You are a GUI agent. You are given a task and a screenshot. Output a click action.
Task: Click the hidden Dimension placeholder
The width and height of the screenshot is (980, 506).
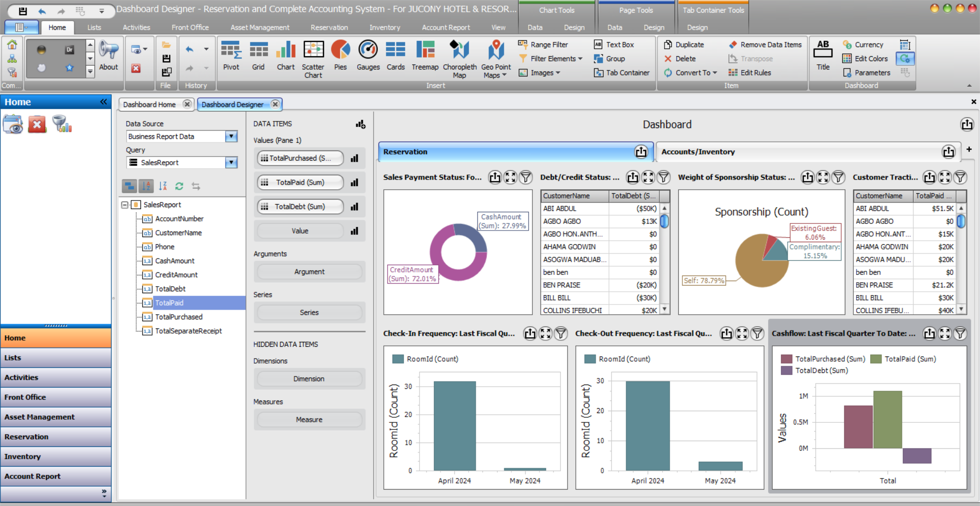point(309,379)
